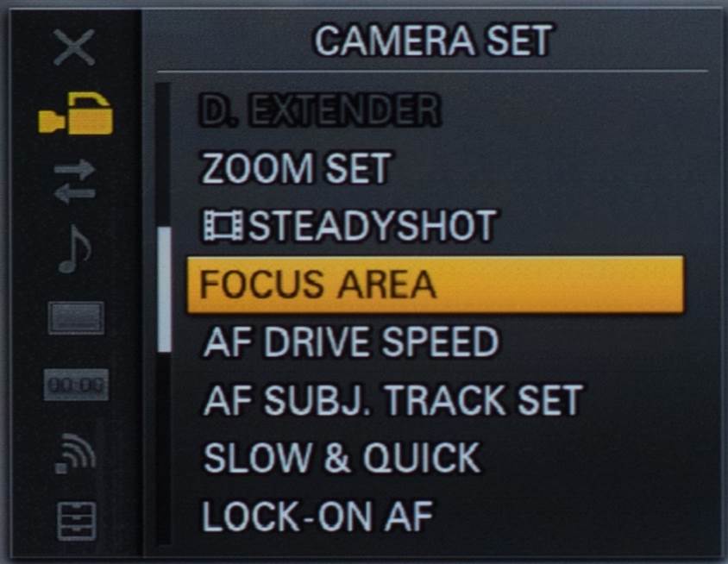This screenshot has width=728, height=564.
Task: Click the film icon beside STEADYSHOT
Action: (223, 226)
